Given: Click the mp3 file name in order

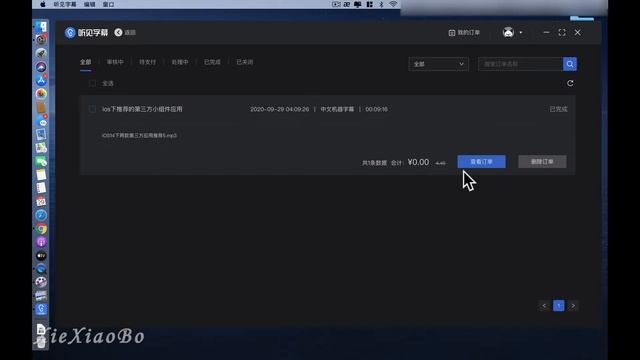Looking at the screenshot, I should [139, 135].
